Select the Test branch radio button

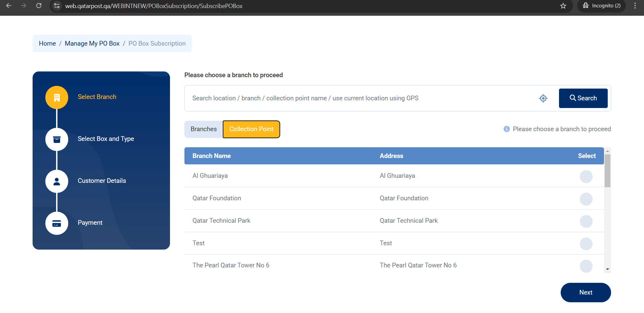click(586, 244)
